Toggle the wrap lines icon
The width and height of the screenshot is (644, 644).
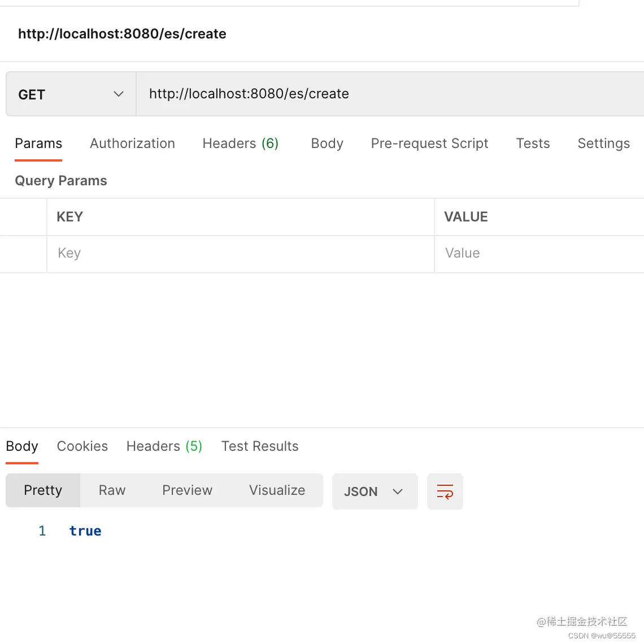pos(445,491)
